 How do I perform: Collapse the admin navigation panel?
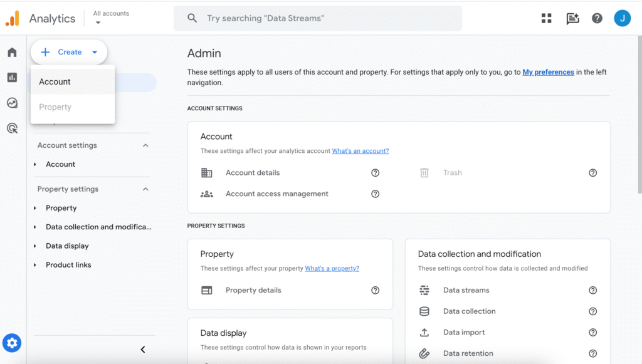[x=143, y=349]
